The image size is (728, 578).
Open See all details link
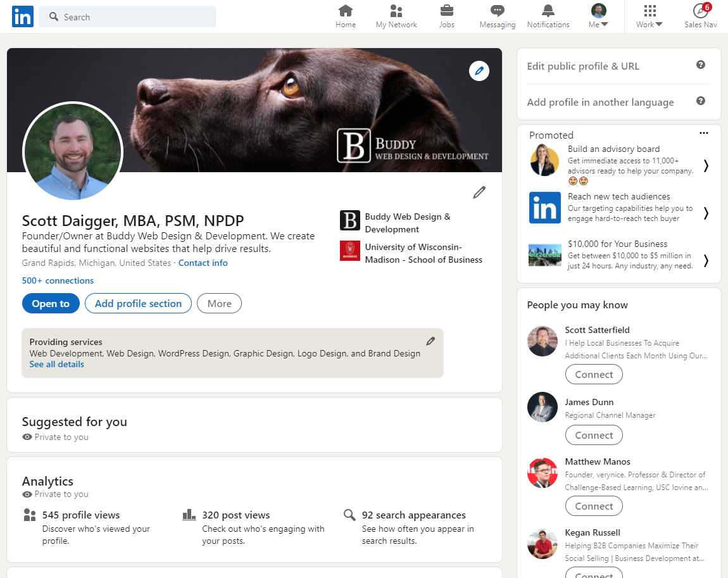(56, 365)
